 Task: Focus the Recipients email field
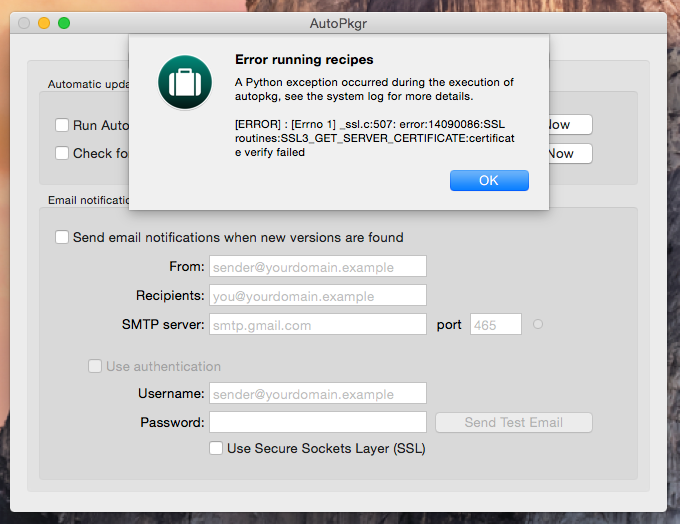(x=318, y=295)
